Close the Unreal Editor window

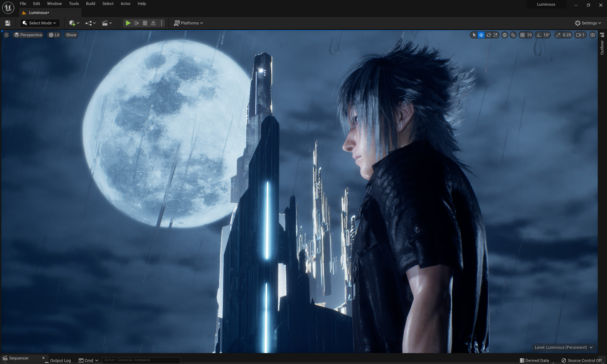click(601, 5)
